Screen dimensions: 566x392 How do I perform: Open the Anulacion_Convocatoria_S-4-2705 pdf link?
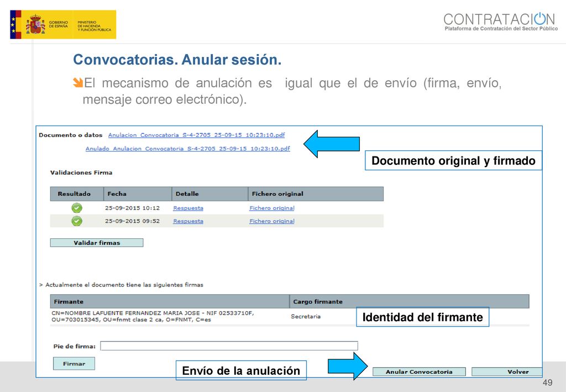pos(196,135)
